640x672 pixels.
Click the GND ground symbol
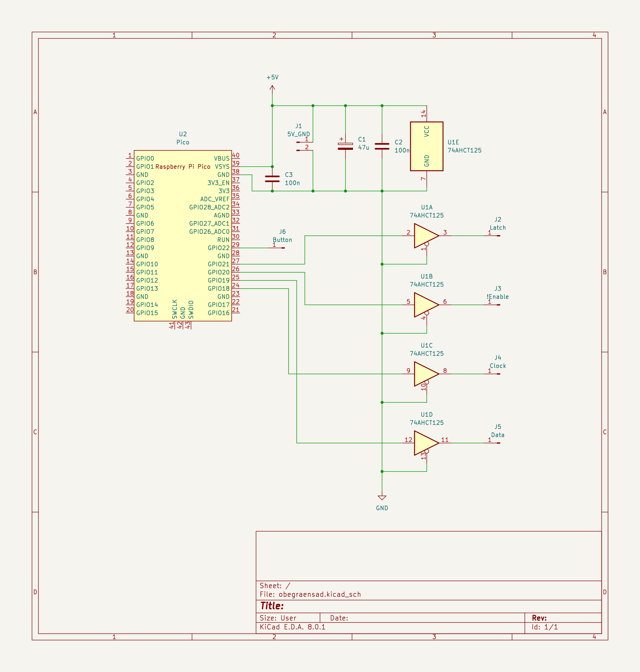382,498
